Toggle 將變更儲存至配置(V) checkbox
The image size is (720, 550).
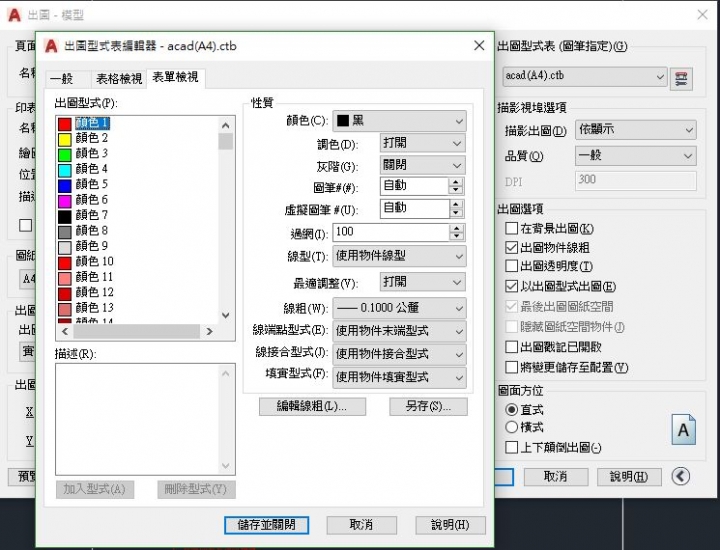(511, 367)
